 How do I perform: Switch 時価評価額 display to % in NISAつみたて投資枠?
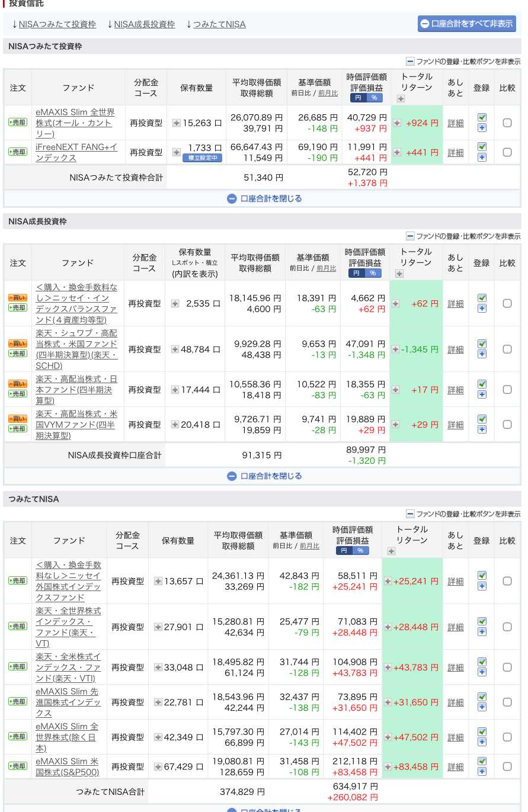374,98
